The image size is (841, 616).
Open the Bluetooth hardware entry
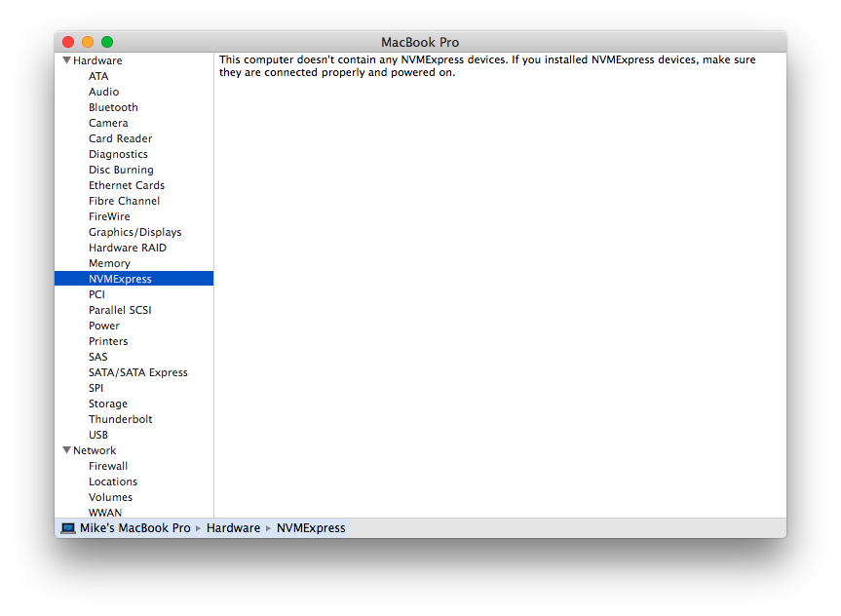(113, 107)
